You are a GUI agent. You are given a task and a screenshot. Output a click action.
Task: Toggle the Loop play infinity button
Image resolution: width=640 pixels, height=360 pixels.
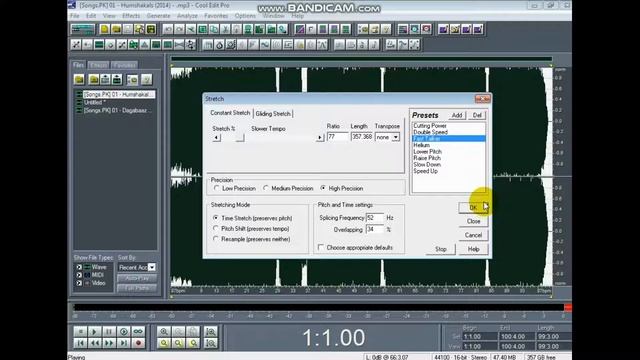click(138, 331)
